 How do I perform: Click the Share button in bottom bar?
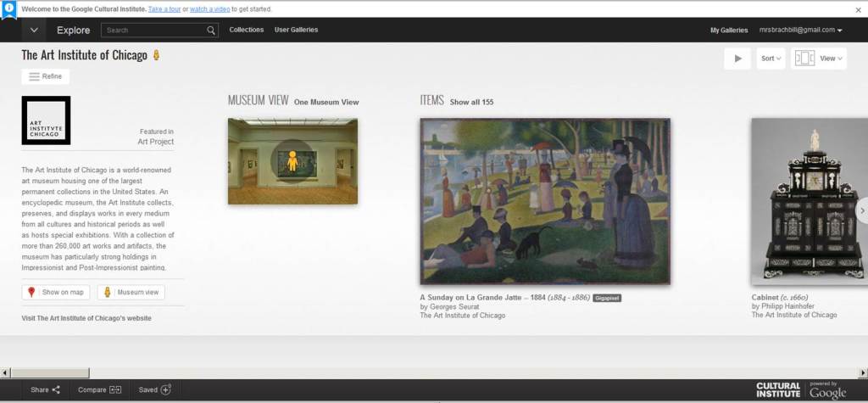click(46, 389)
